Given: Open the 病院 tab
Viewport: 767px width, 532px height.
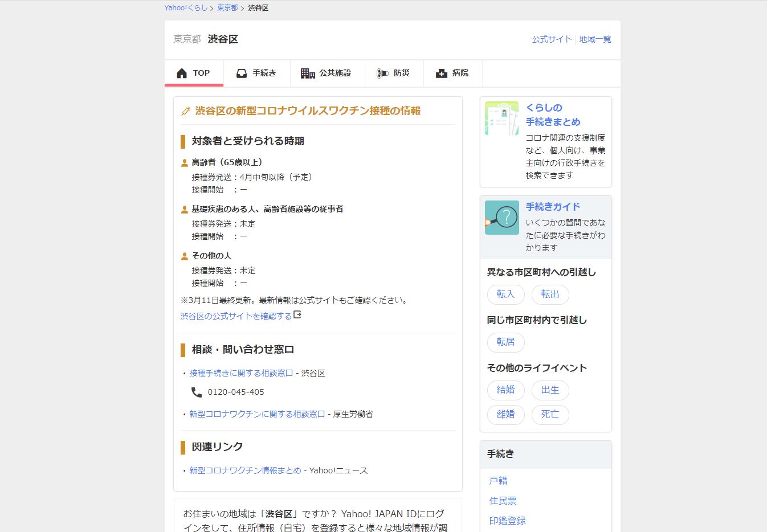Looking at the screenshot, I should pyautogui.click(x=453, y=73).
